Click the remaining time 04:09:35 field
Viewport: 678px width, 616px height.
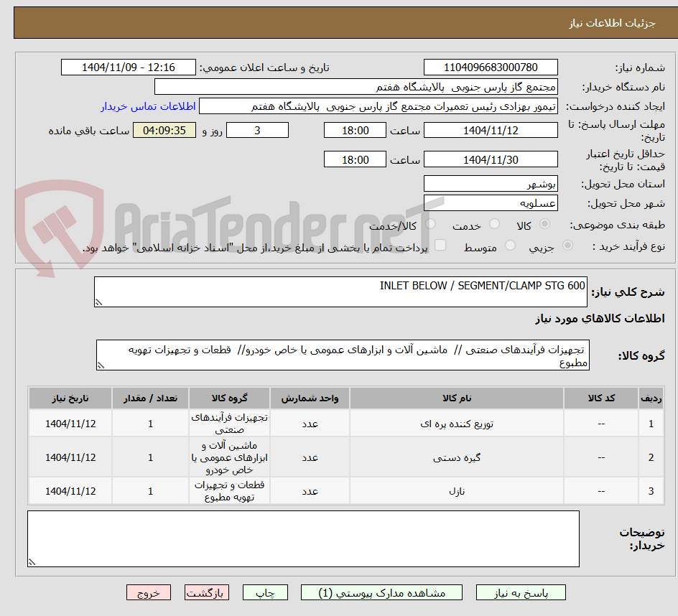coord(164,130)
